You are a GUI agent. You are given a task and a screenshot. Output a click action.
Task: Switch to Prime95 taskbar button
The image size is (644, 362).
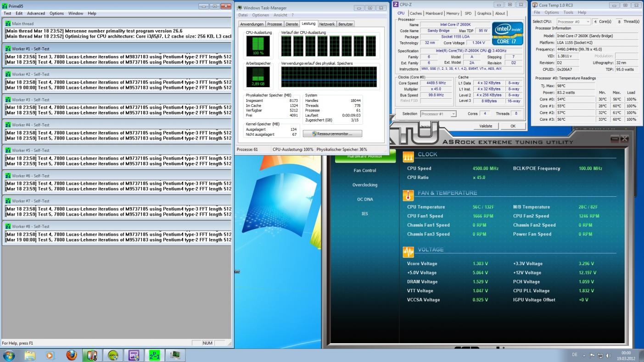[154, 355]
